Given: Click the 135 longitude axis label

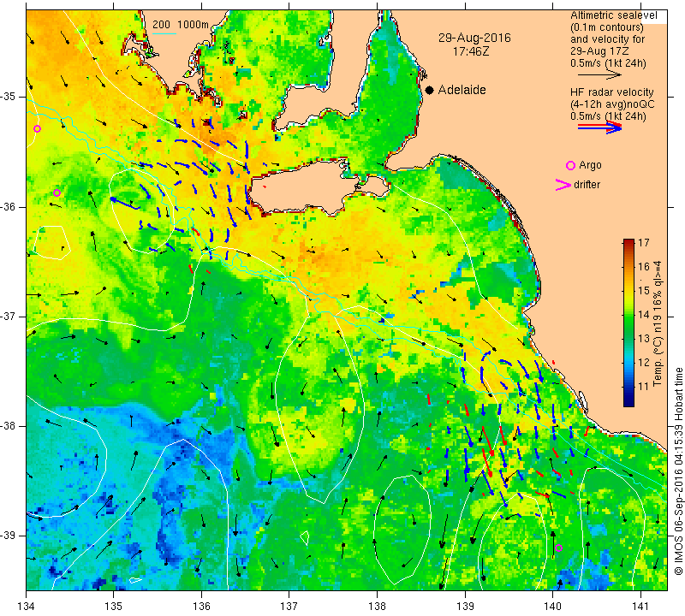Looking at the screenshot, I should click(114, 606).
